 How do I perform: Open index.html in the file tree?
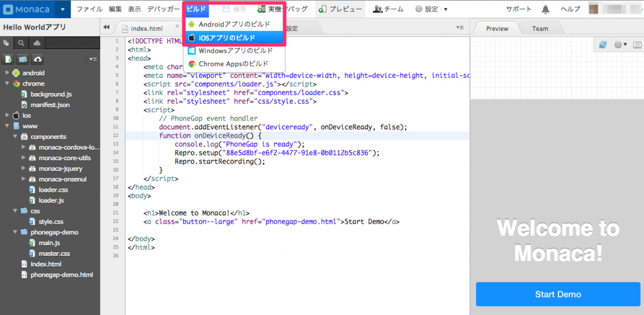[46, 264]
